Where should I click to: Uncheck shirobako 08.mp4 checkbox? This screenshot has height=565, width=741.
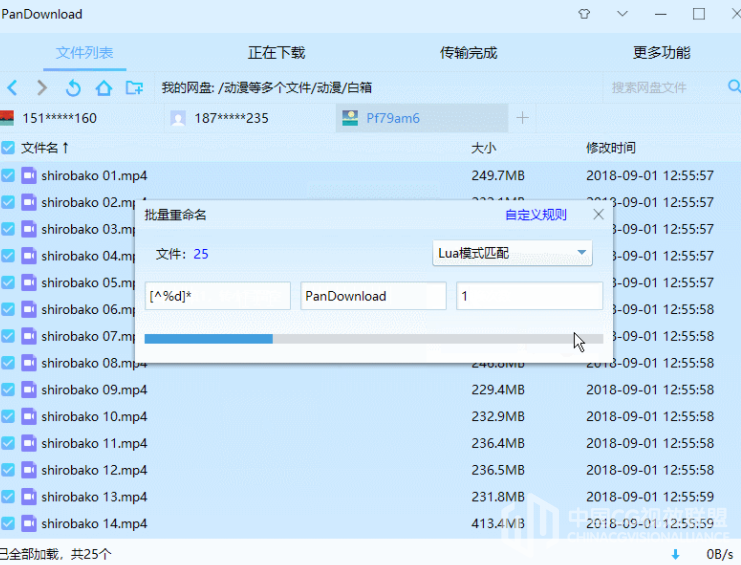tap(8, 363)
